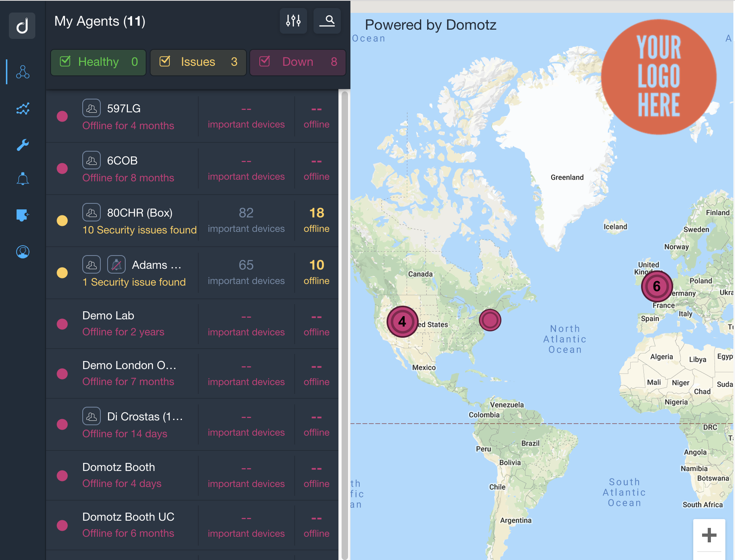Click the agent list scrollbar

click(344, 325)
